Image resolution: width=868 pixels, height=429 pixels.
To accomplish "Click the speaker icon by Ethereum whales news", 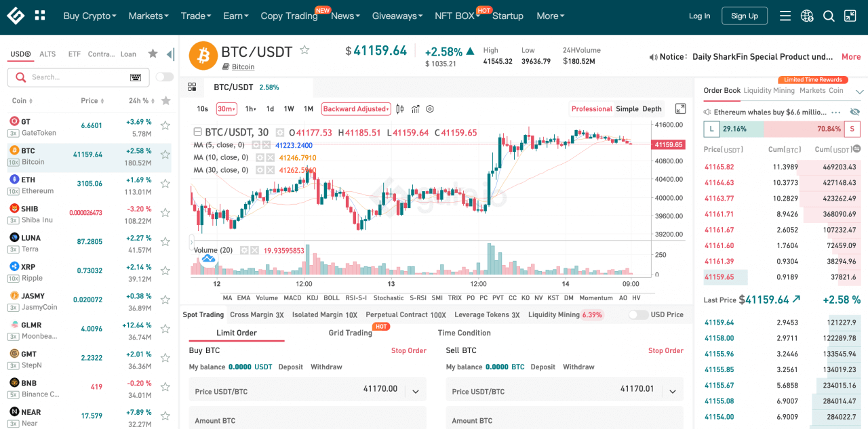I will pos(707,112).
